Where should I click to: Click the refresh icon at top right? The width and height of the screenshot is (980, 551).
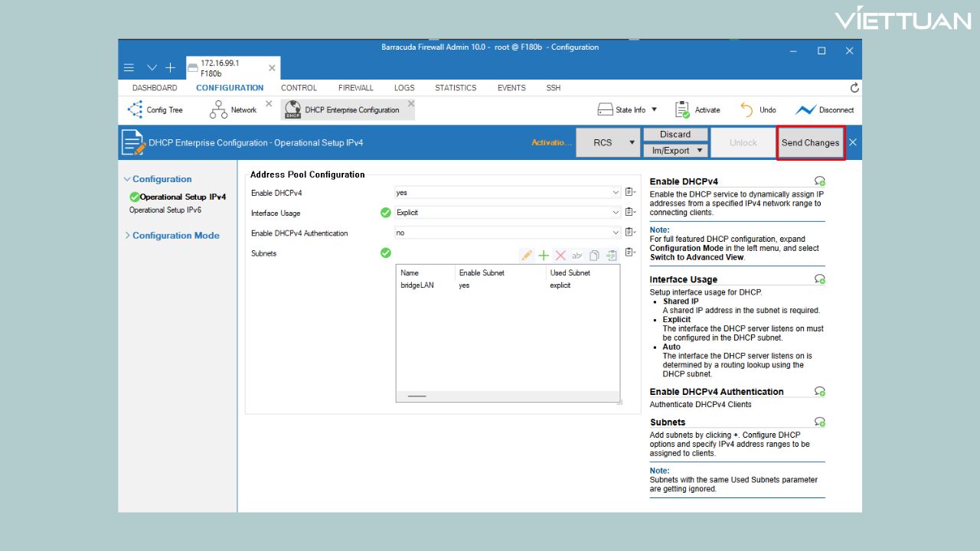click(854, 88)
